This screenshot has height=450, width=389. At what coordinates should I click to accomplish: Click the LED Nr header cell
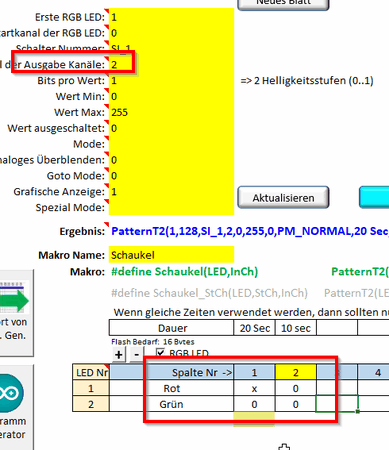[91, 372]
